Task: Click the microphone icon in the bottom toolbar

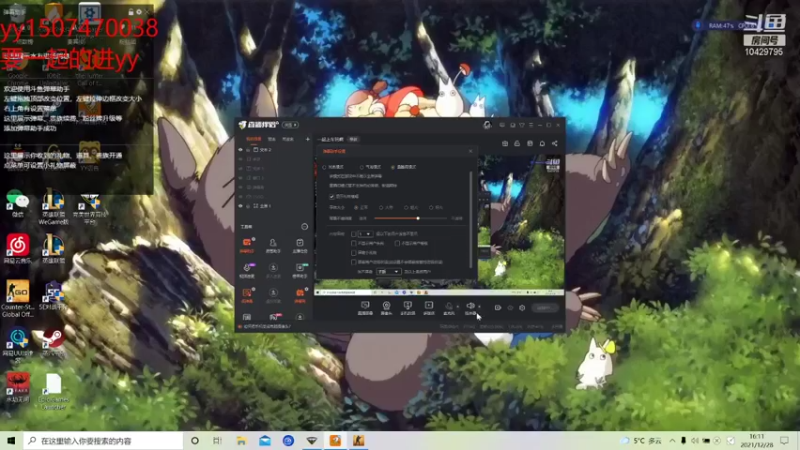Action: click(x=448, y=307)
